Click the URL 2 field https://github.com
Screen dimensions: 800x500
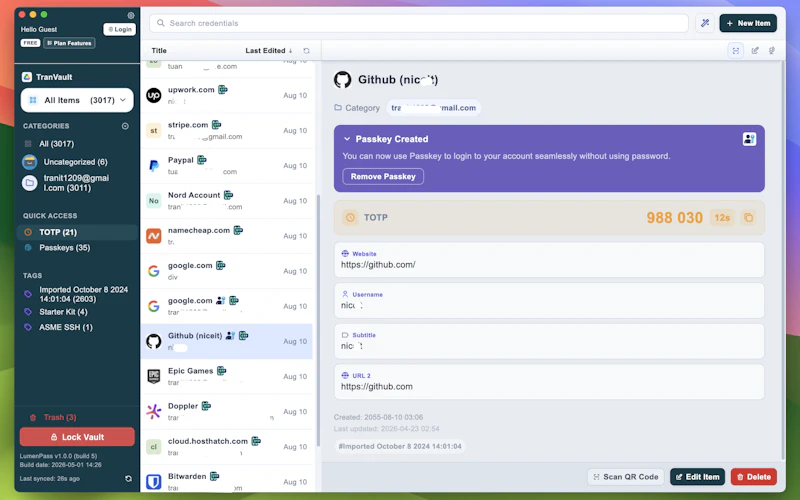549,382
